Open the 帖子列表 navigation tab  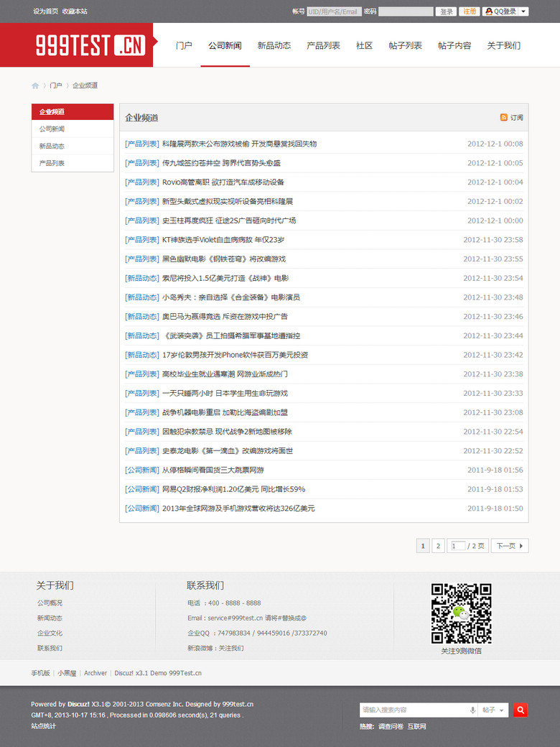[405, 46]
